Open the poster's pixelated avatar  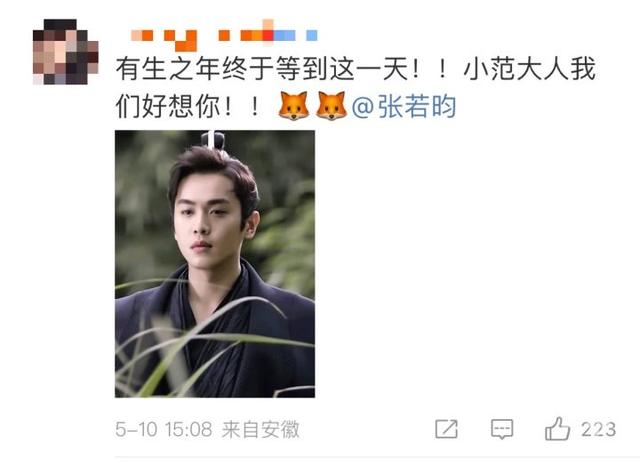click(x=65, y=52)
